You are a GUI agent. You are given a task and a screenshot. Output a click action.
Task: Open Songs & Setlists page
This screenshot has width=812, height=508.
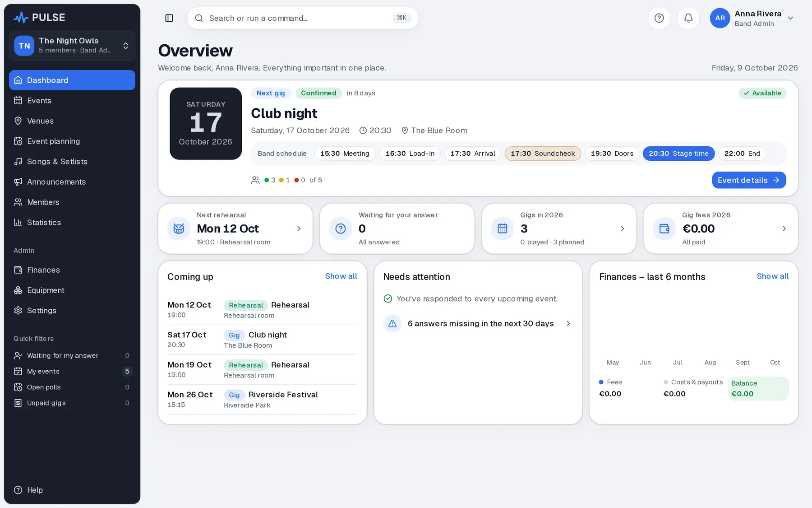72,161
